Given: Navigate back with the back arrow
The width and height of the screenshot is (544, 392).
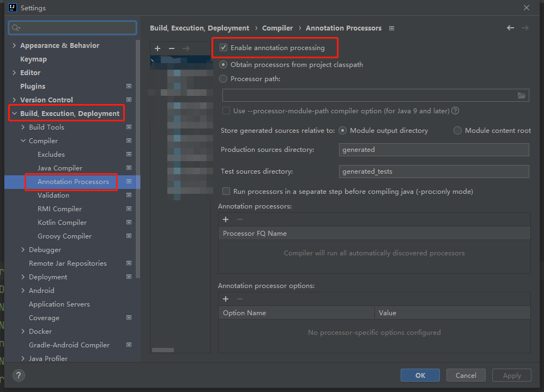Looking at the screenshot, I should (510, 28).
